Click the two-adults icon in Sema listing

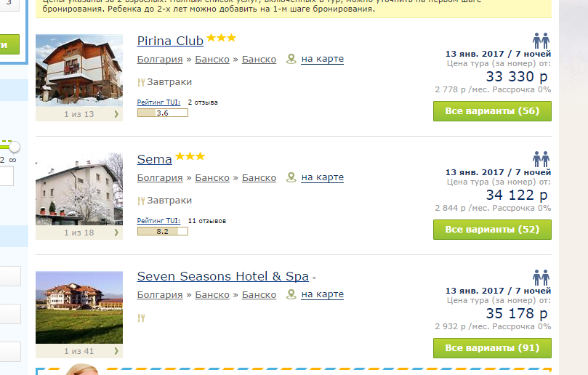(541, 159)
